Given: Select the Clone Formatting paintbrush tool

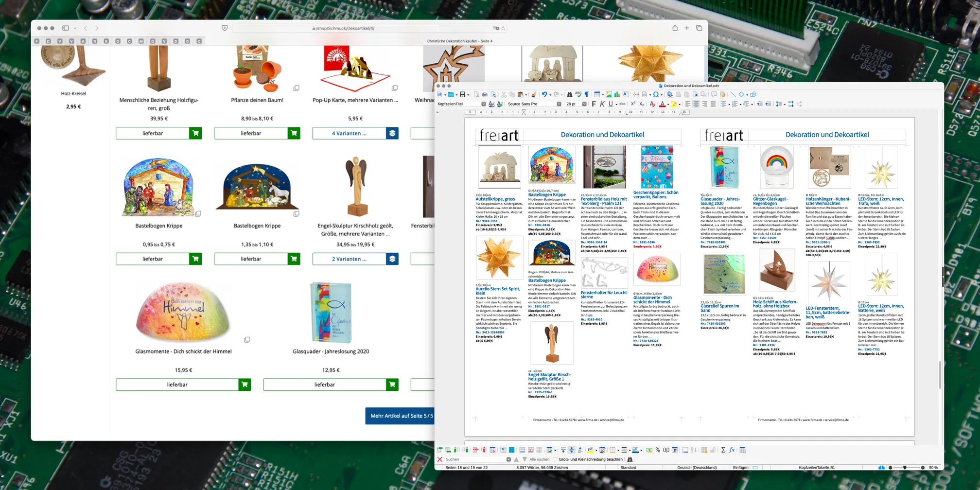Looking at the screenshot, I should pyautogui.click(x=534, y=95).
